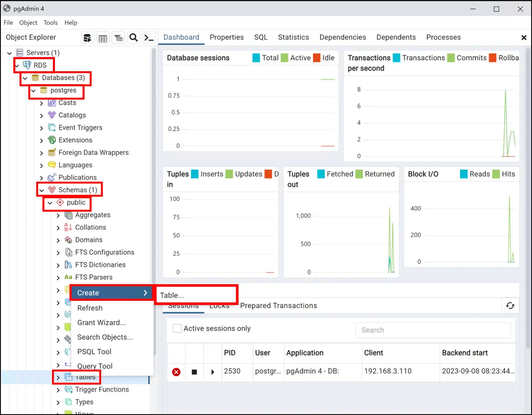Enable the Active sessions only checkbox
Image resolution: width=532 pixels, height=415 pixels.
[x=177, y=328]
